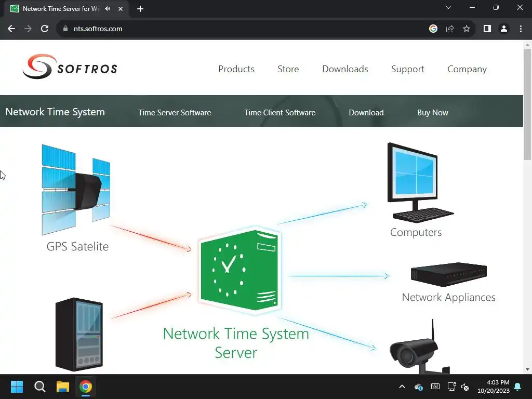Screen dimensions: 532x399
Task: Click the muted volume tray icon
Action: tap(465, 387)
